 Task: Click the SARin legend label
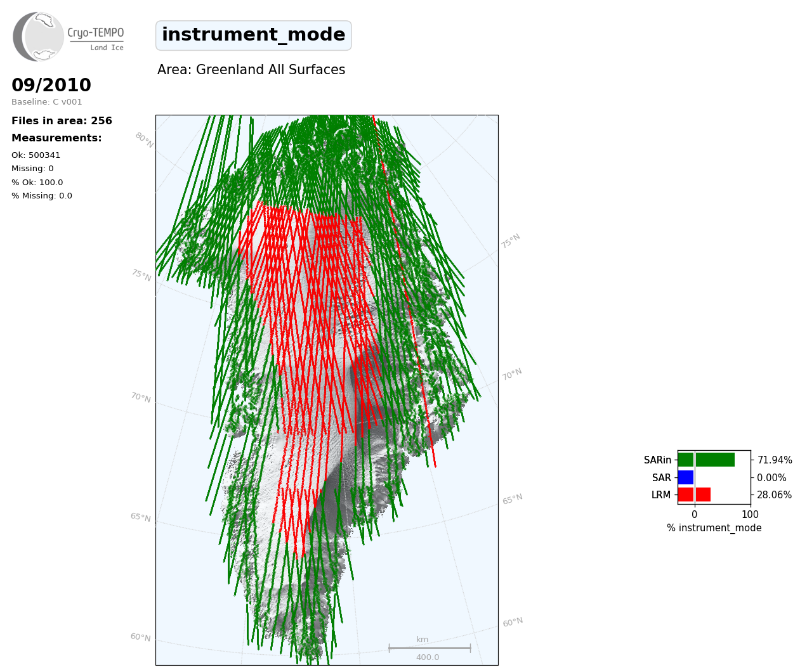click(657, 460)
